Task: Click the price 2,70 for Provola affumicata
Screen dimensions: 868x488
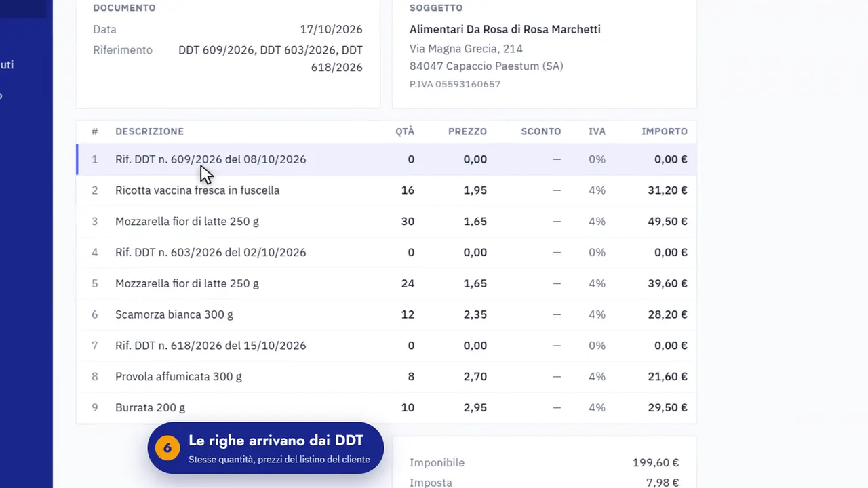Action: (475, 377)
